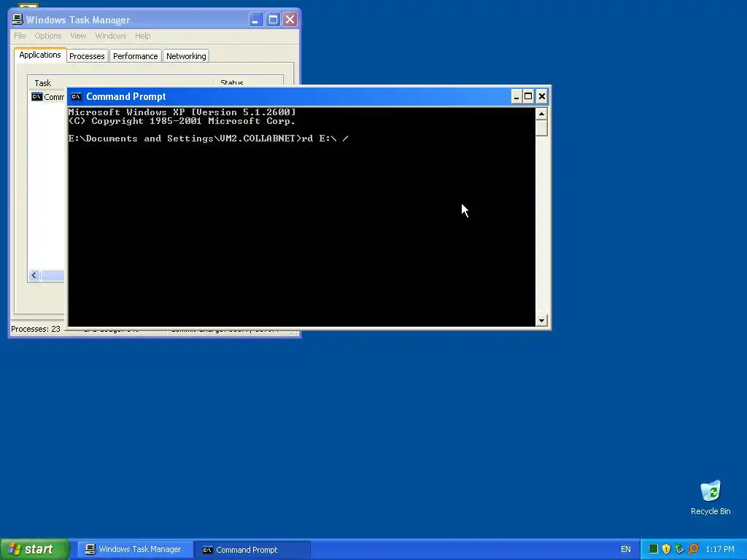Image resolution: width=747 pixels, height=560 pixels.
Task: Click the EN language bar indicator
Action: pyautogui.click(x=625, y=550)
